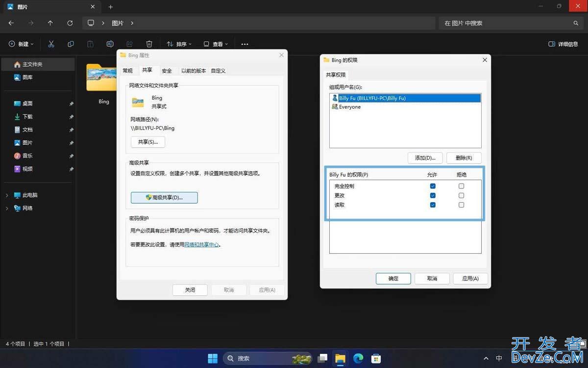Click 删除(R) to remove selected user
The width and height of the screenshot is (588, 368).
click(464, 158)
